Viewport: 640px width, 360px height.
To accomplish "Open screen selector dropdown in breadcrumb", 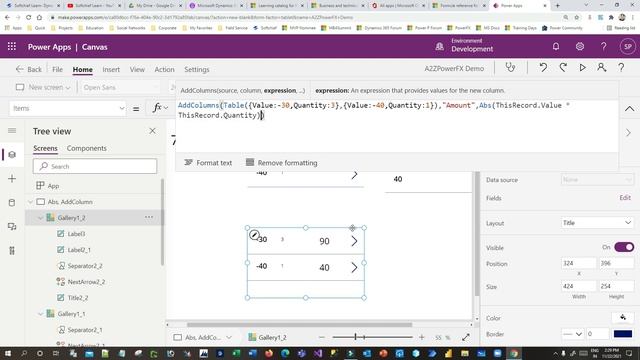I will [229, 337].
